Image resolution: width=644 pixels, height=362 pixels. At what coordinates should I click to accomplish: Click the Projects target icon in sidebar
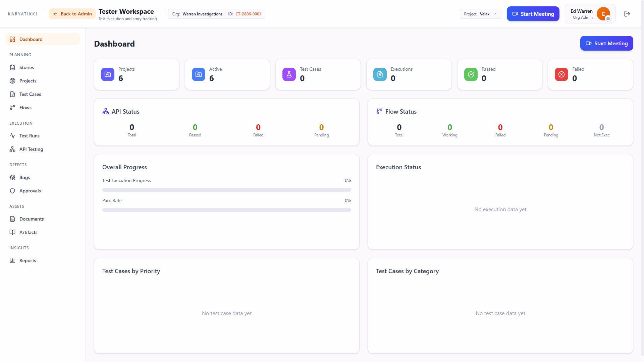tap(12, 81)
